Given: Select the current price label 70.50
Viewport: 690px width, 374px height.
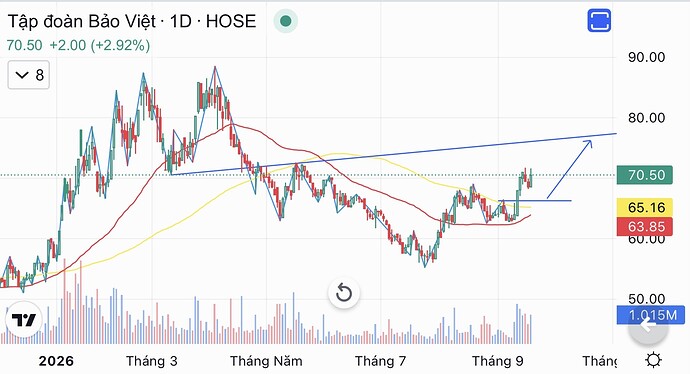Looking at the screenshot, I should click(645, 175).
